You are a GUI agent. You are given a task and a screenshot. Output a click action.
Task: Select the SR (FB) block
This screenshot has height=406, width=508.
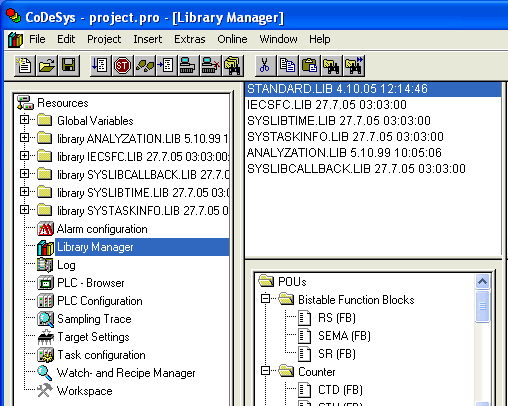click(337, 354)
